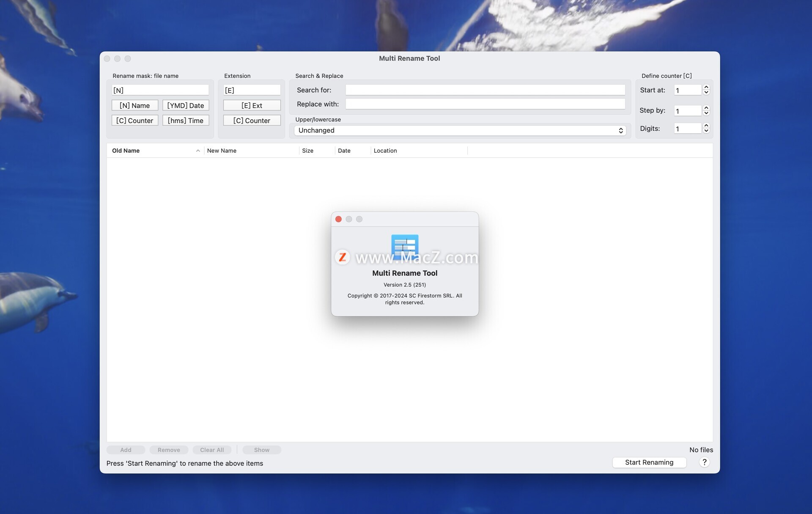Screen dimensions: 812x514
Task: Add [C] Counter to the extension mask
Action: [252, 121]
